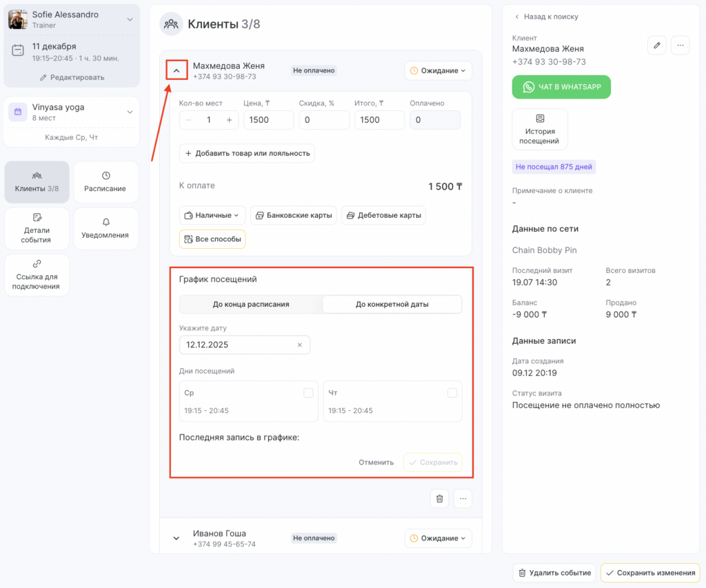Open the more options icon beside trash
The height and width of the screenshot is (588, 706).
[x=463, y=498]
